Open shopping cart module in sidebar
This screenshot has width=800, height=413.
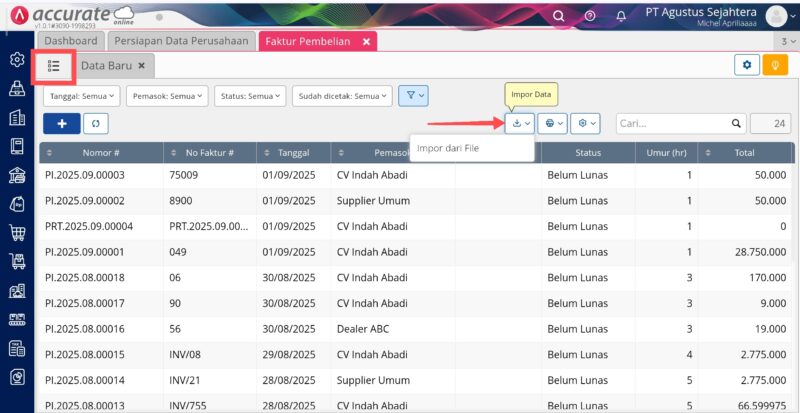(17, 233)
